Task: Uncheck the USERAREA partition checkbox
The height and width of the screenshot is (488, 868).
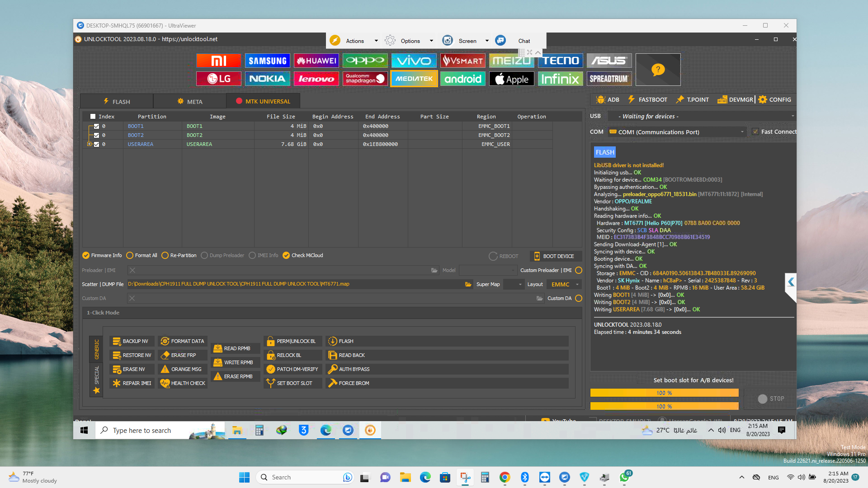Action: 96,144
